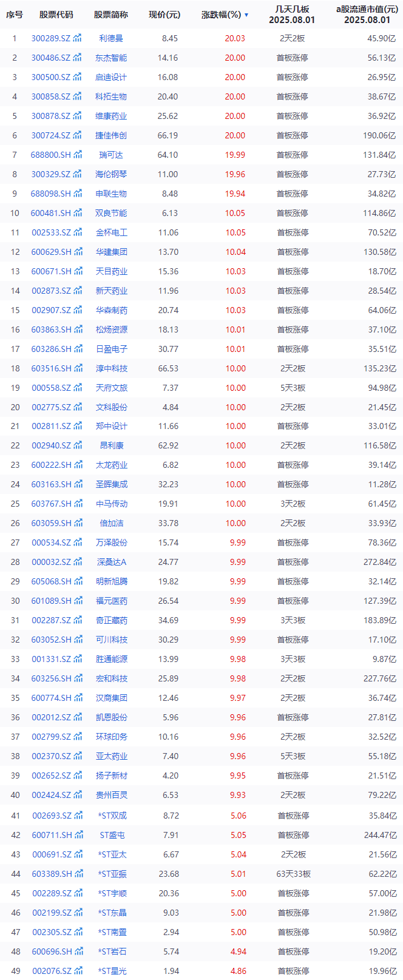Open stock code link 603256.SH
The image size is (403, 980).
[x=51, y=678]
